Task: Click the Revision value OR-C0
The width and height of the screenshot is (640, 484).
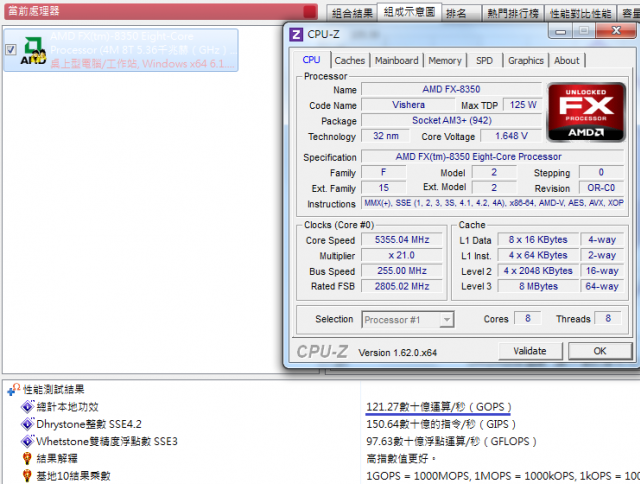Action: pyautogui.click(x=601, y=188)
